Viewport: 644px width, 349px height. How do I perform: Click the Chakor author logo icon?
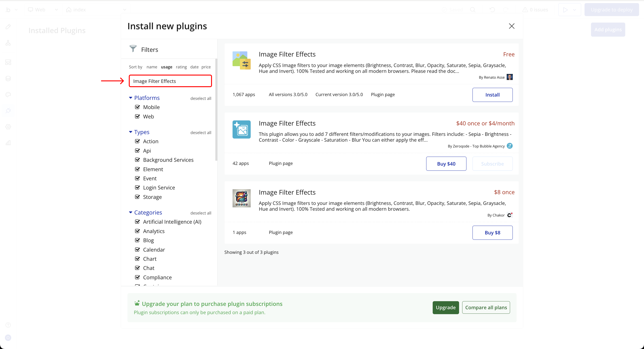(510, 215)
